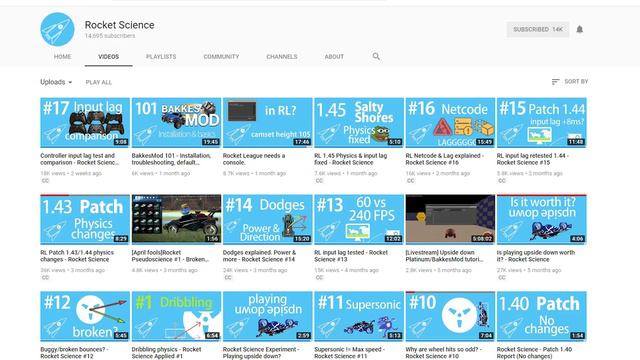Play the #15 Patch 1.44 thumbnail
The width and height of the screenshot is (640, 360).
pos(542,122)
